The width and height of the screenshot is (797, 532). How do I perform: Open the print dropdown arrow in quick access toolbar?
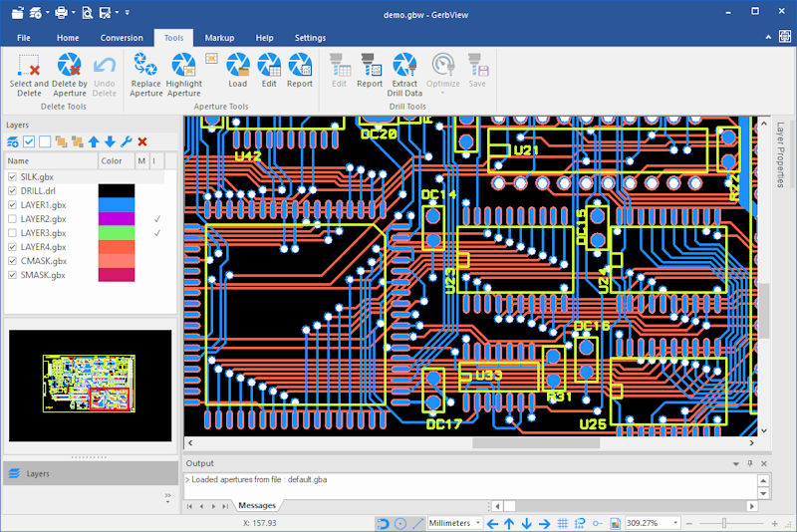(x=72, y=13)
